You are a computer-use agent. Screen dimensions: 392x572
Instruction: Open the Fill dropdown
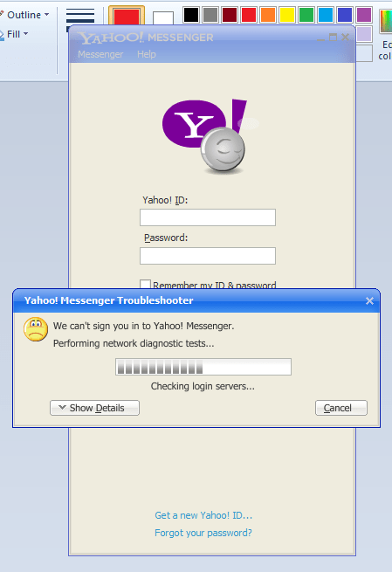[x=15, y=34]
